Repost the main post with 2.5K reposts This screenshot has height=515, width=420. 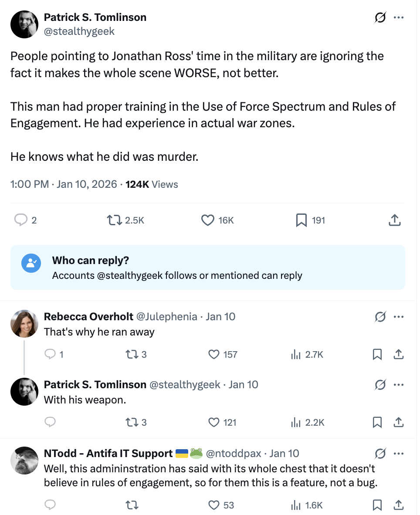(x=114, y=220)
